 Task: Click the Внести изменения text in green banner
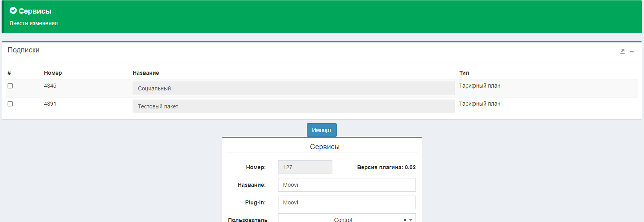[34, 23]
